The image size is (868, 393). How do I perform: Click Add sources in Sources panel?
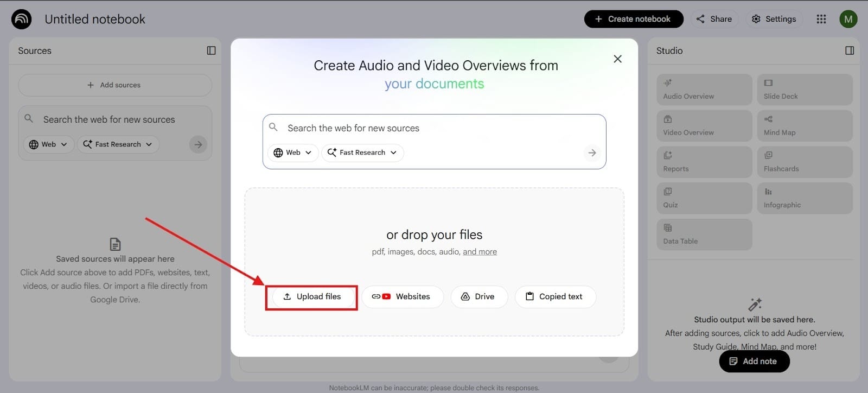[x=115, y=85]
